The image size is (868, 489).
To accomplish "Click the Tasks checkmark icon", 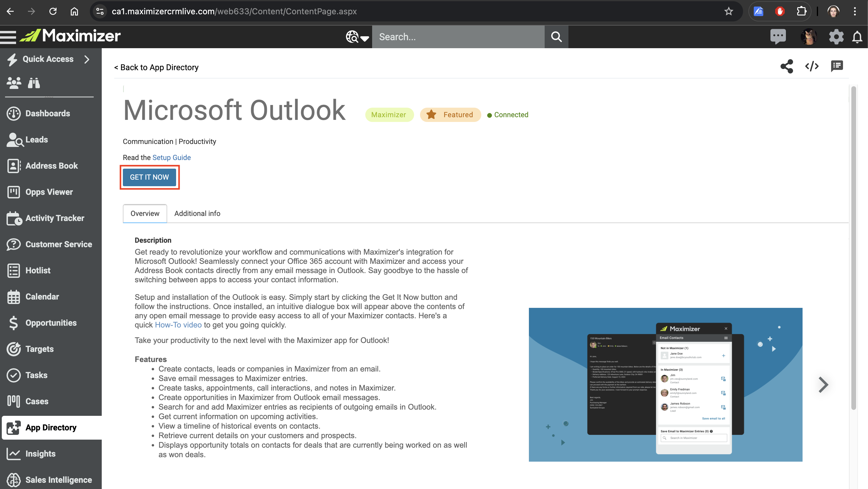I will pyautogui.click(x=13, y=375).
